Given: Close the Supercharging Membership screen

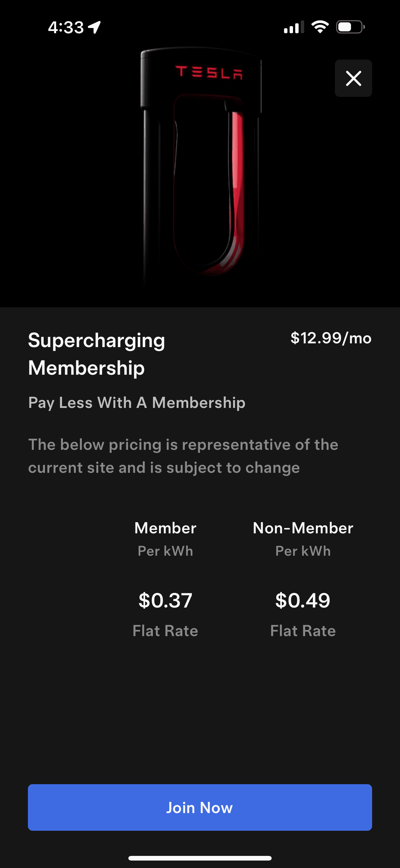Looking at the screenshot, I should [x=353, y=79].
